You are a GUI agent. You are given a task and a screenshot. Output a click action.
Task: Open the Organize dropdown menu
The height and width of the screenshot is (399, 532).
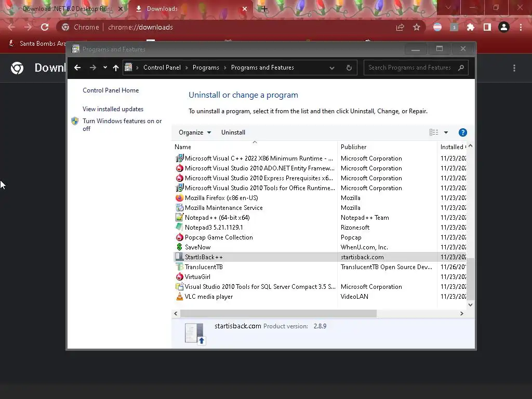(x=195, y=132)
